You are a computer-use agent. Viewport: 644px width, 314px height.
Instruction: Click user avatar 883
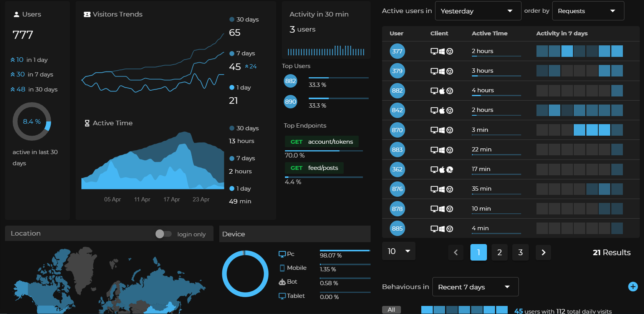[397, 150]
